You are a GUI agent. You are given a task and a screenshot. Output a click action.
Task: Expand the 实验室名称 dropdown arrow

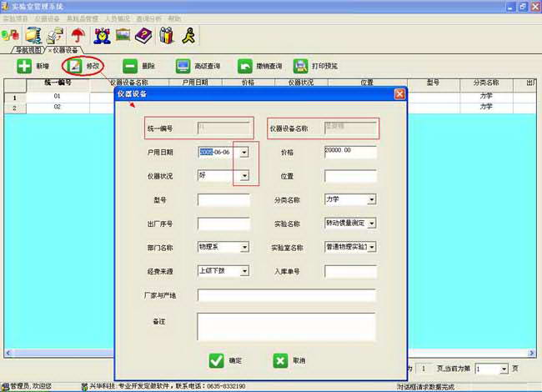pos(372,247)
